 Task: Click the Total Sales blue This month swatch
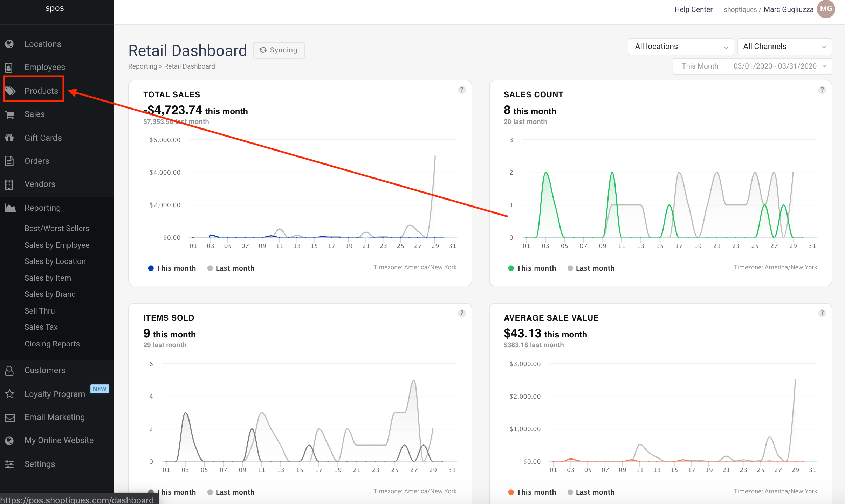(x=151, y=268)
